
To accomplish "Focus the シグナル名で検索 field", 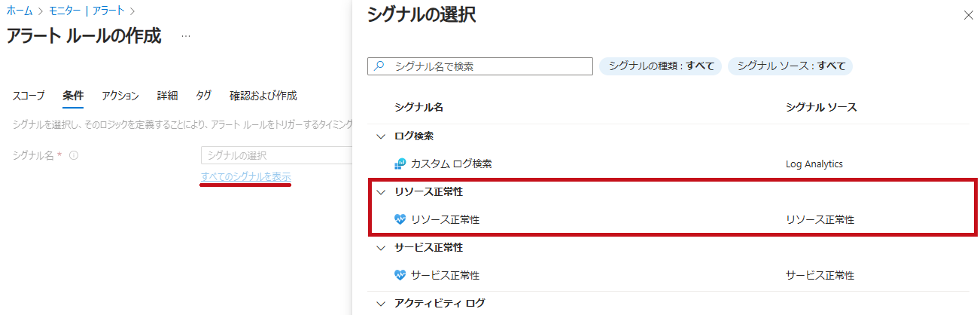I will [480, 66].
